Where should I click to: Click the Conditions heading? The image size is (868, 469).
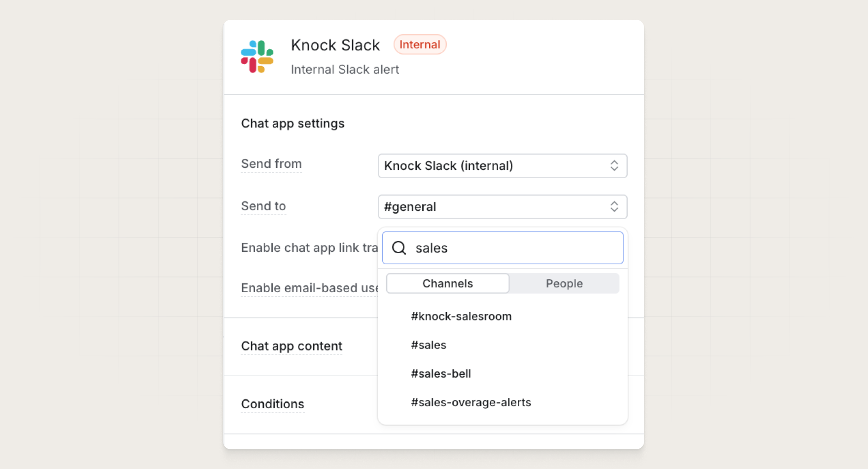click(x=273, y=404)
